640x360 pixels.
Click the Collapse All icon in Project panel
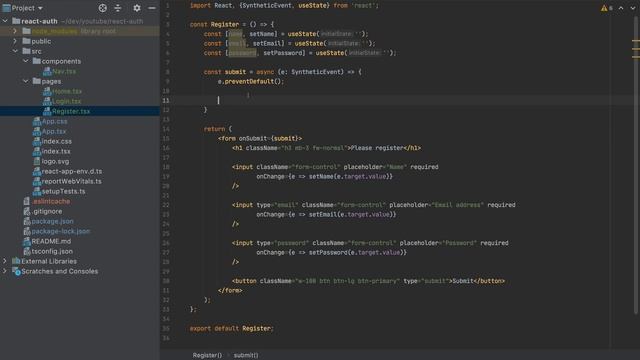pos(118,8)
